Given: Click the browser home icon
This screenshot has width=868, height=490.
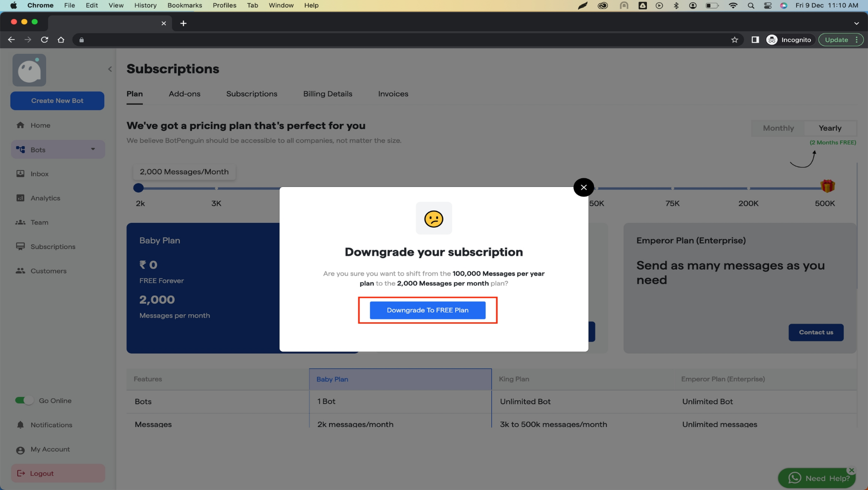Looking at the screenshot, I should tap(61, 40).
